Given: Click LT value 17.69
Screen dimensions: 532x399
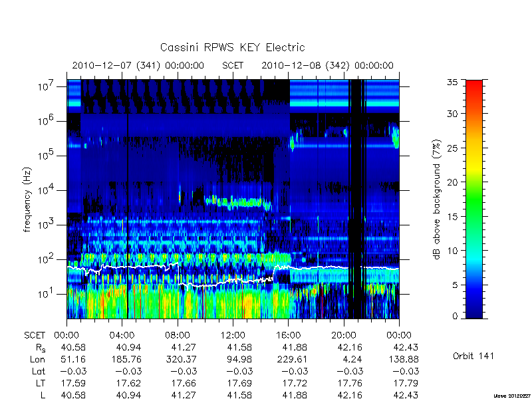Looking at the screenshot, I should [239, 384].
